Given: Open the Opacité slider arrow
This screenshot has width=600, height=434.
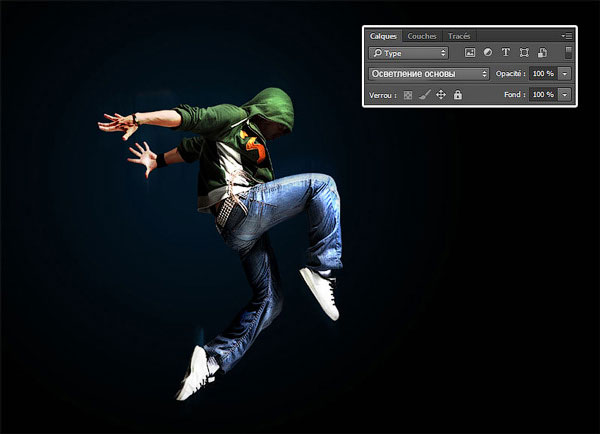Looking at the screenshot, I should [565, 73].
